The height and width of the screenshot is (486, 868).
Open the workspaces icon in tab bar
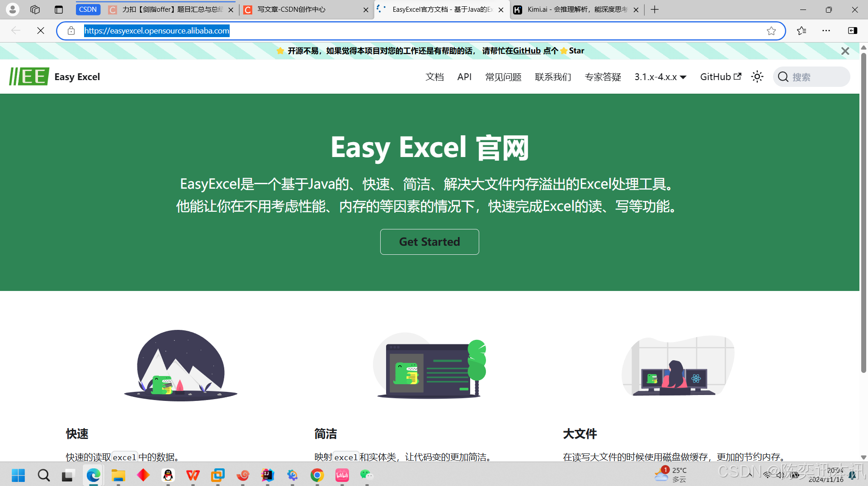point(35,9)
